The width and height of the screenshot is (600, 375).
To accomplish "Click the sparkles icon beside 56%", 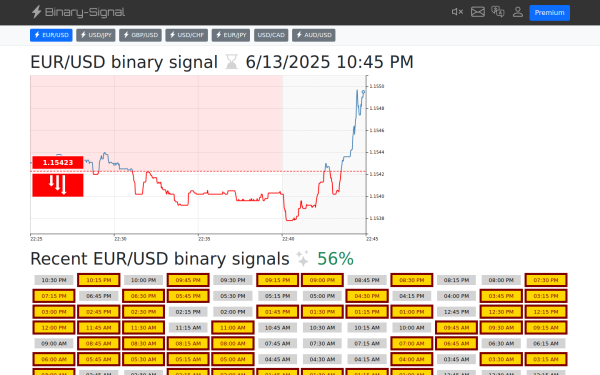I will pos(302,259).
